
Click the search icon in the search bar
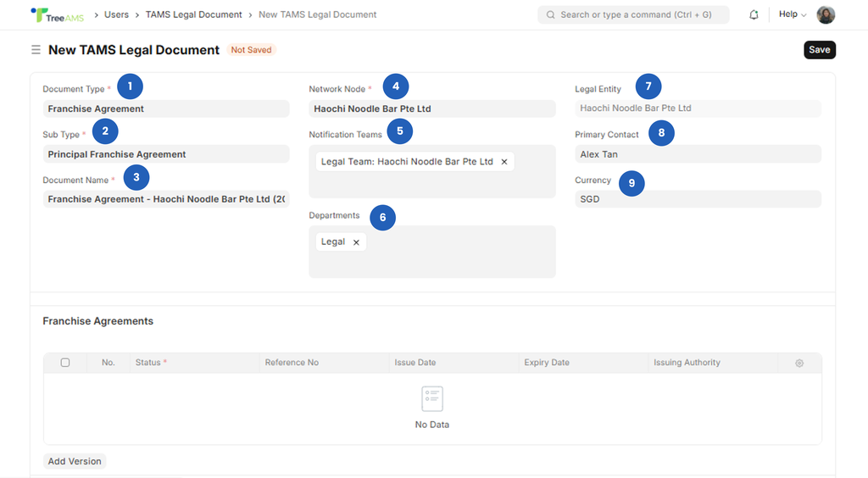click(x=550, y=15)
